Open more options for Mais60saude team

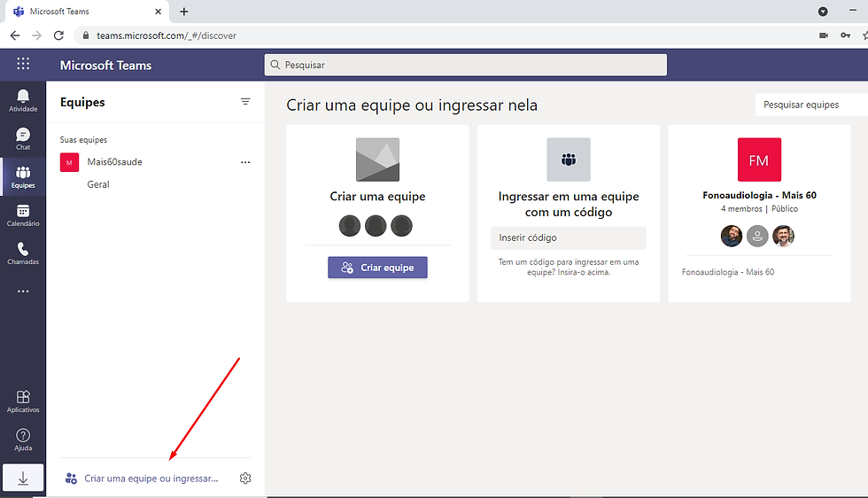[x=245, y=162]
